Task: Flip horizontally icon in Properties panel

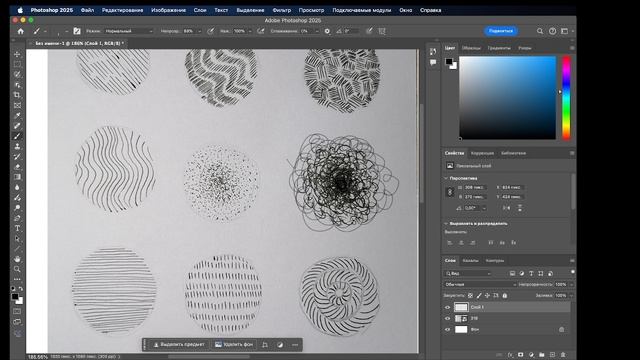Action: (x=507, y=208)
